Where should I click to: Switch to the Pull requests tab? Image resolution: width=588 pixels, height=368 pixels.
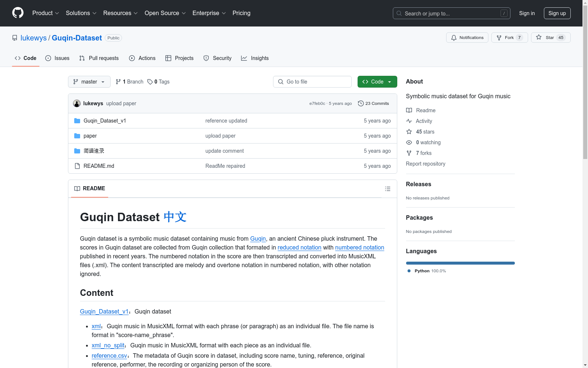99,58
